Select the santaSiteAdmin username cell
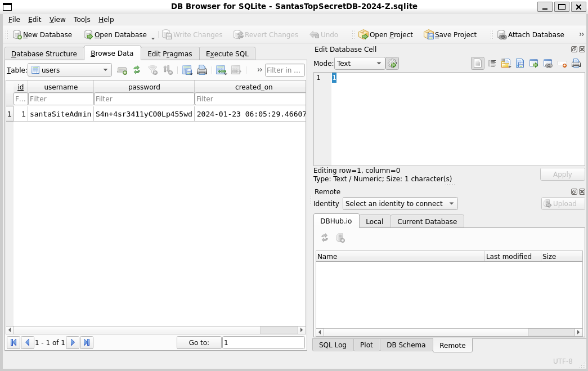Screen dimensions: 588x371 61,114
